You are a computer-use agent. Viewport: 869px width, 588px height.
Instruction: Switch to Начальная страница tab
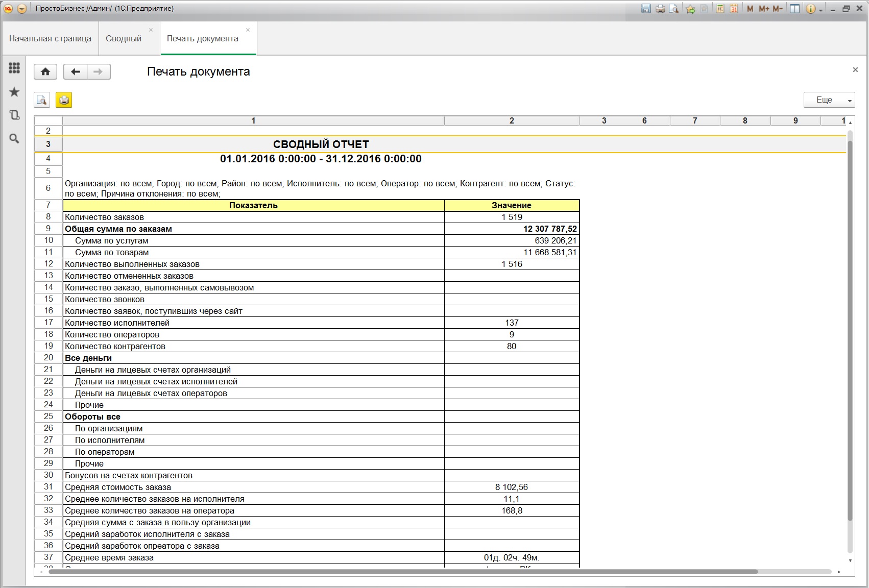pyautogui.click(x=50, y=39)
